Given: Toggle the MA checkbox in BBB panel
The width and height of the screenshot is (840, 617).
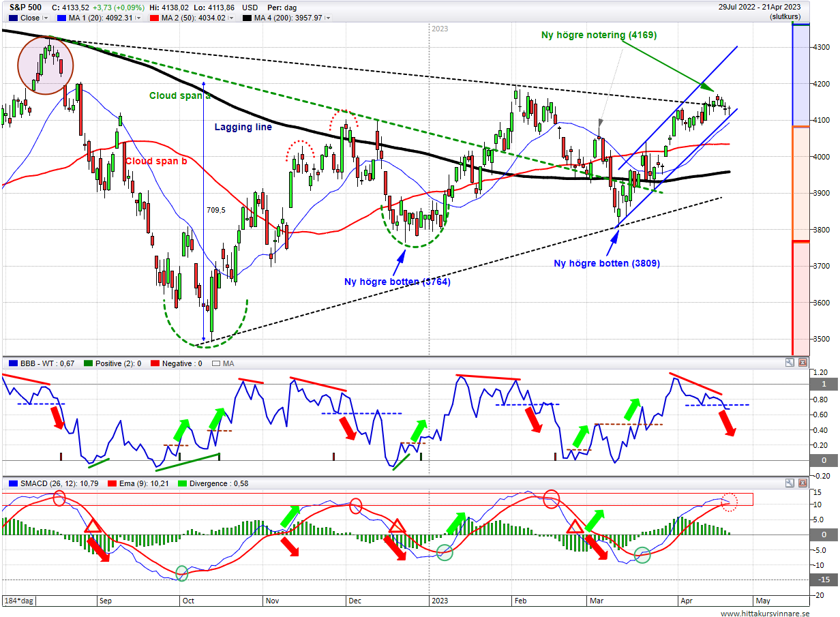Looking at the screenshot, I should coord(217,363).
